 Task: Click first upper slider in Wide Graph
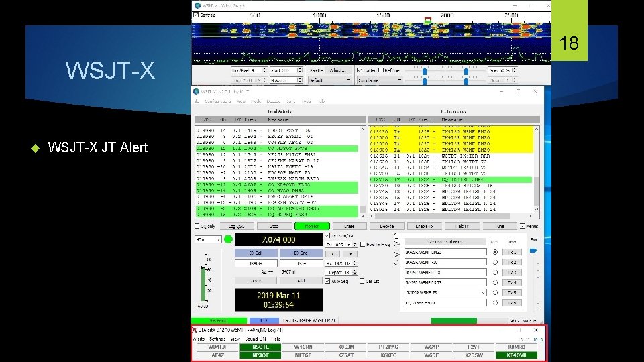click(x=425, y=72)
